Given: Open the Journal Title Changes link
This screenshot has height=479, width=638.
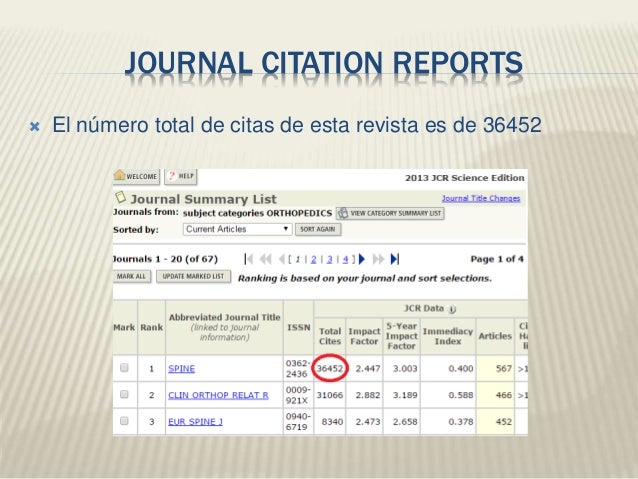Looking at the screenshot, I should [481, 198].
